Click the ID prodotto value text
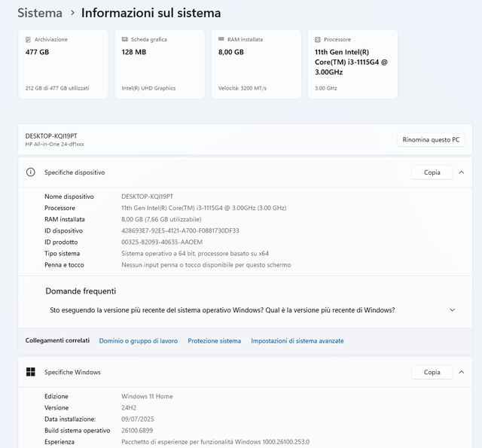482x448 pixels. 162,242
